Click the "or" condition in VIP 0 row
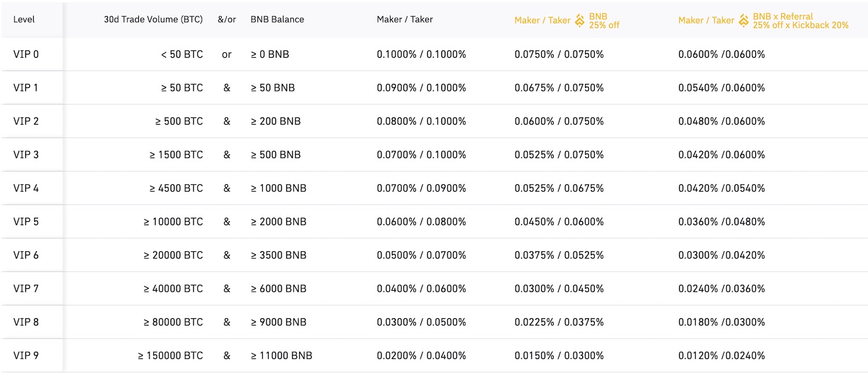Viewport: 868px width, 374px height. click(x=227, y=54)
